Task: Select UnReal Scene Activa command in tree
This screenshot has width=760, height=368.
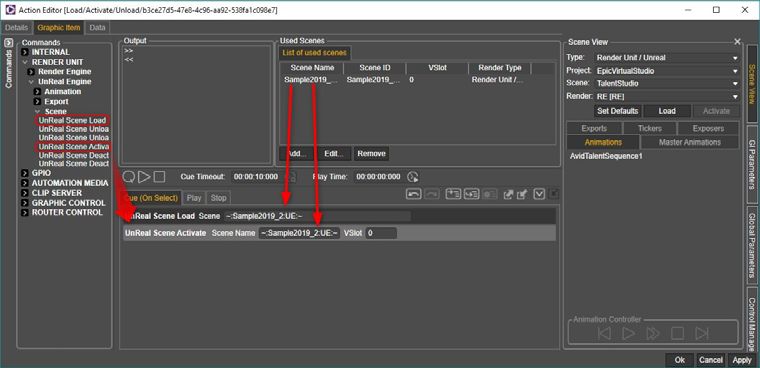Action: [74, 146]
